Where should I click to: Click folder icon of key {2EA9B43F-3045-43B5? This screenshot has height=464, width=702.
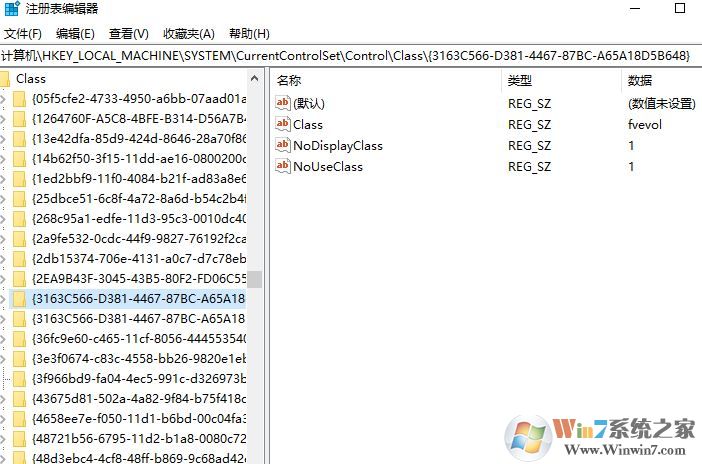pyautogui.click(x=19, y=279)
